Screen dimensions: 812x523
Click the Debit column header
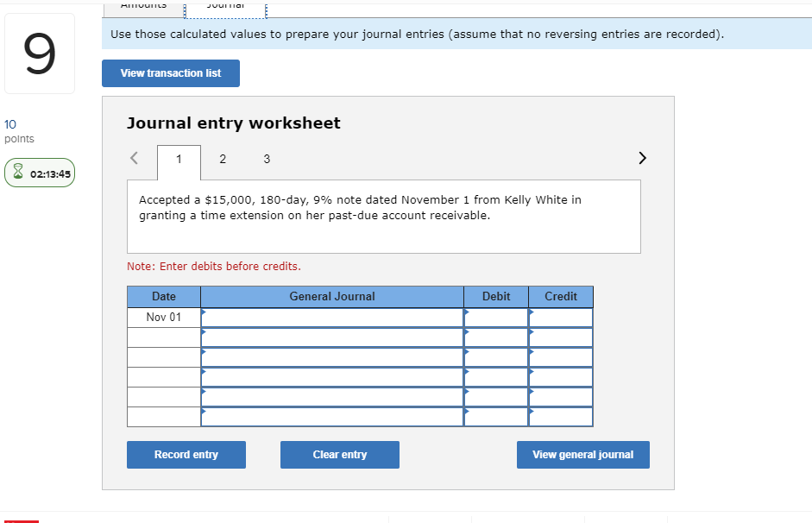(496, 297)
